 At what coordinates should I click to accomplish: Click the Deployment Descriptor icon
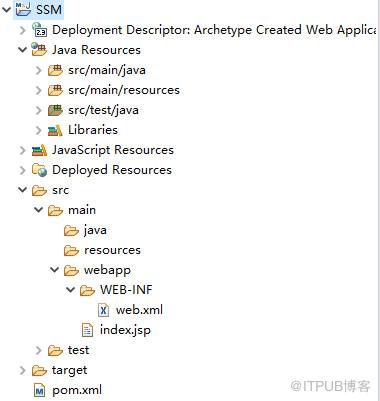[x=39, y=30]
